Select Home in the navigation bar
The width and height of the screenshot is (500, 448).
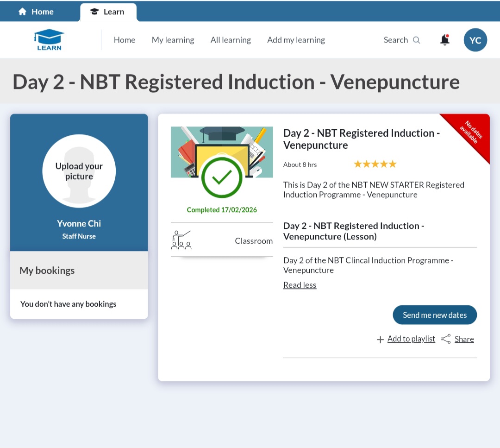tap(125, 40)
